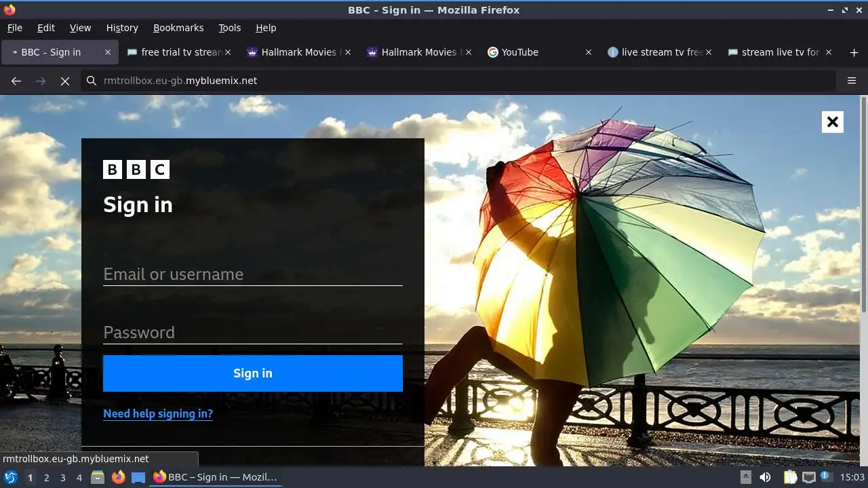Click the 15:03 clock
Screen dimensions: 868x488
[x=852, y=477]
